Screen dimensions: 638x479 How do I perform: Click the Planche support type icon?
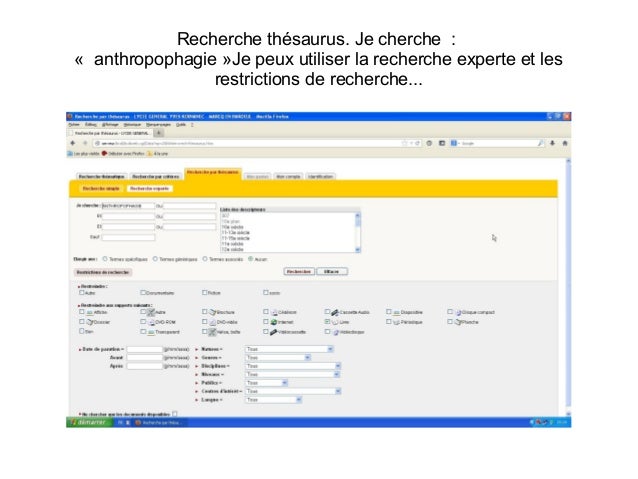458,322
